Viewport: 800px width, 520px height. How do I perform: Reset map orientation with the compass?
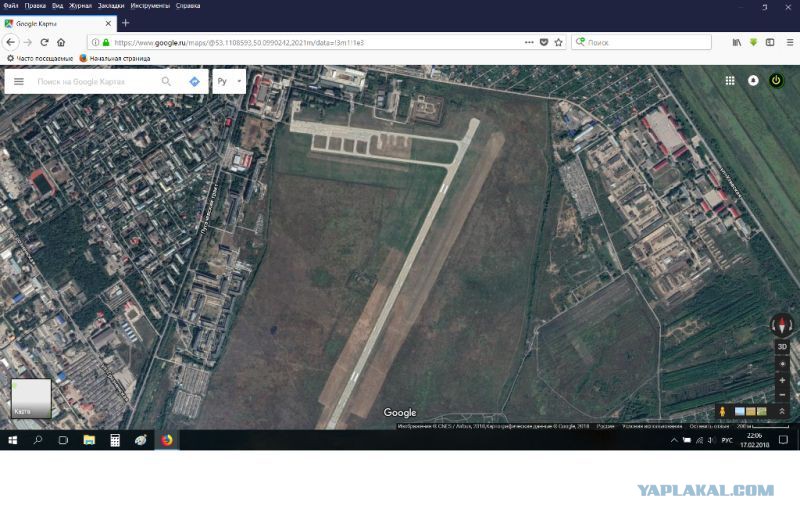(782, 325)
